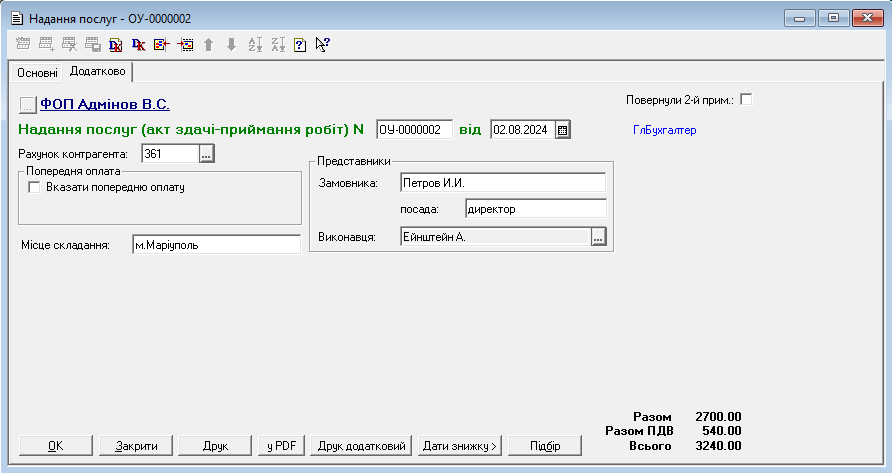
Task: Click the sort ascending A-Z icon
Action: point(254,44)
